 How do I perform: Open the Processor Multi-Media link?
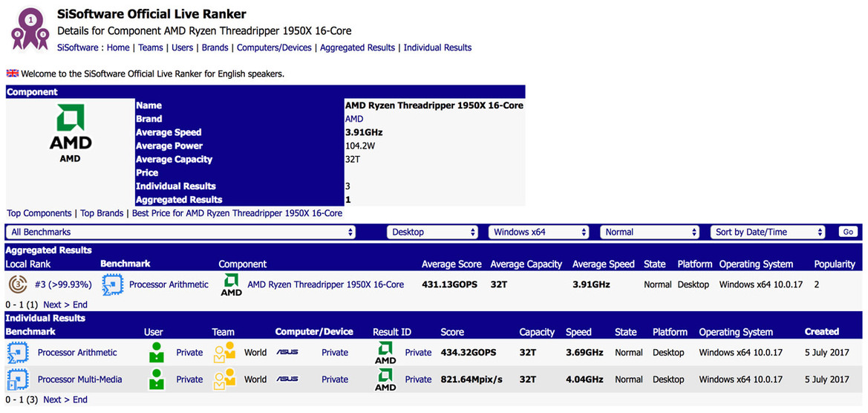coord(79,380)
